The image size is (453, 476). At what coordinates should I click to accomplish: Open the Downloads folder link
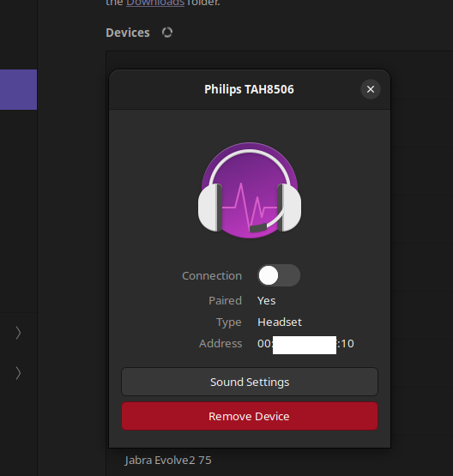(x=155, y=3)
